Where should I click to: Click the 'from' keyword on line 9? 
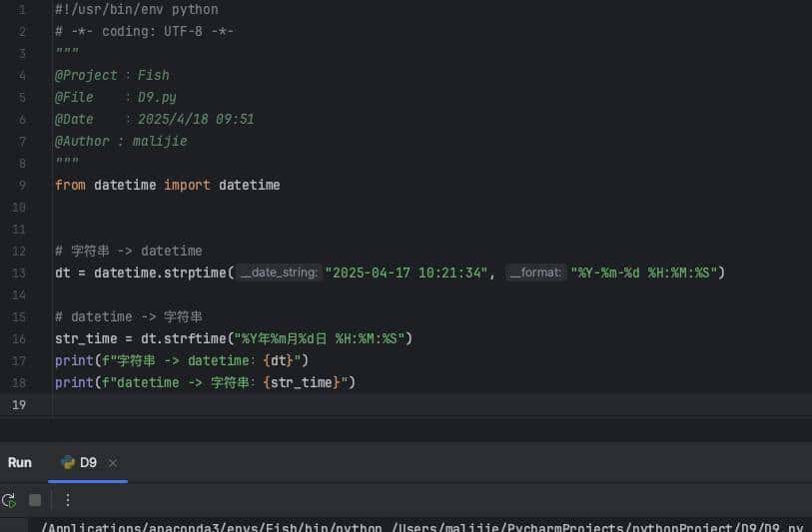[71, 186]
